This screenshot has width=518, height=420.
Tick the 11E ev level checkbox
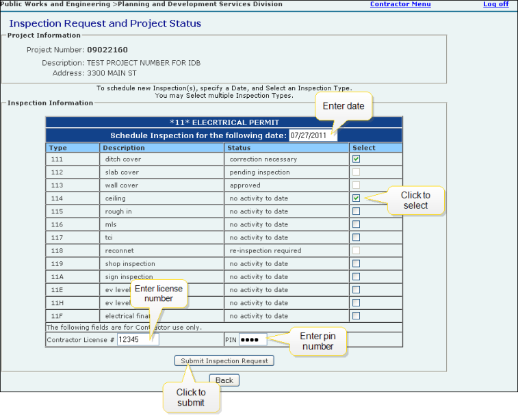pyautogui.click(x=356, y=289)
